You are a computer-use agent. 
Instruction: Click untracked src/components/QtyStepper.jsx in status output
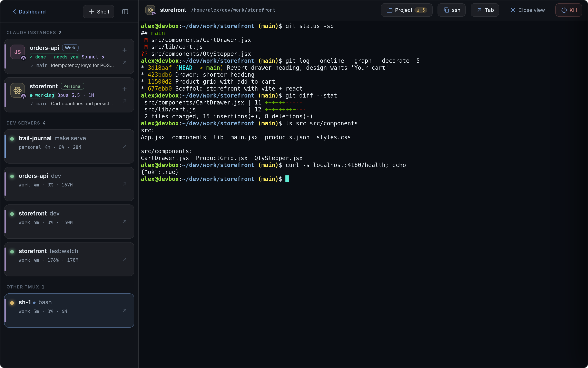(x=201, y=54)
